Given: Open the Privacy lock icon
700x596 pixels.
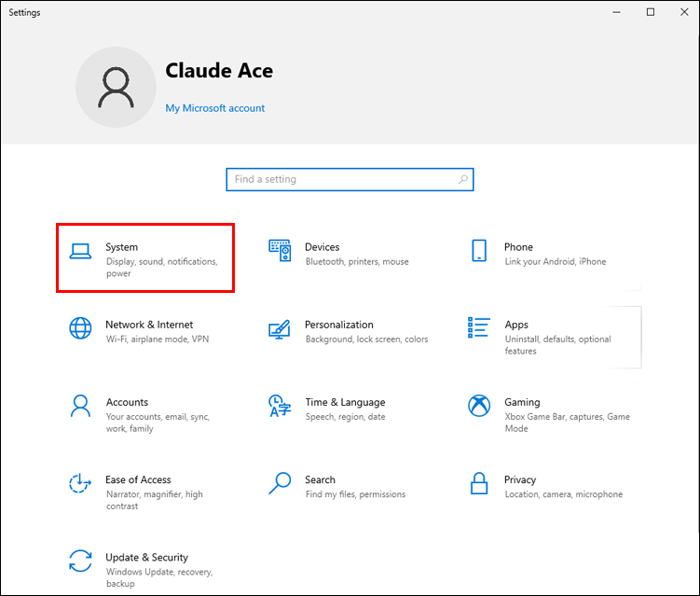Looking at the screenshot, I should tap(479, 483).
